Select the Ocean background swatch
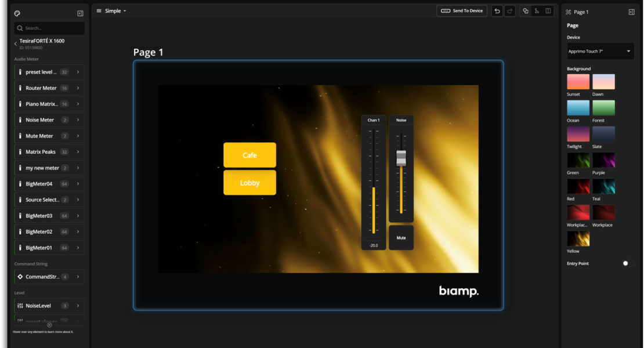This screenshot has height=348, width=644. pos(578,108)
